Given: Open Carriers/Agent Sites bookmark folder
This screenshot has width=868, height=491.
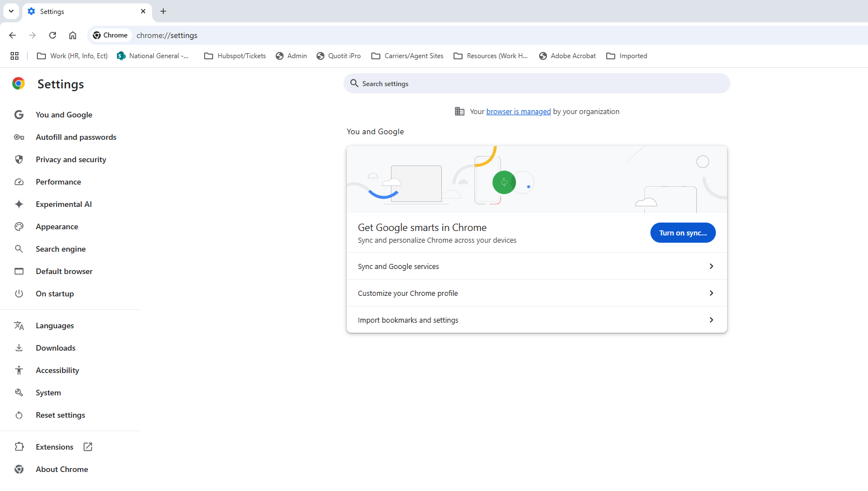Looking at the screenshot, I should coord(407,56).
